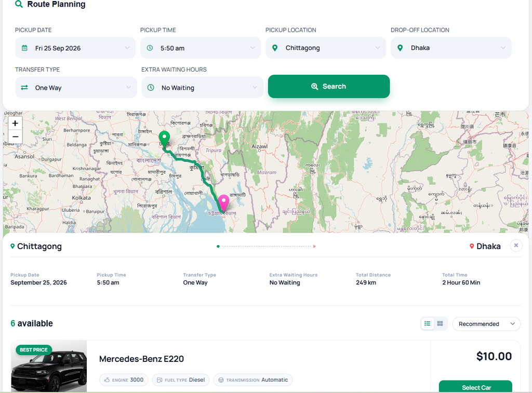The width and height of the screenshot is (532, 393).
Task: Select Car for Mercedes-Benz E220
Action: (x=475, y=387)
